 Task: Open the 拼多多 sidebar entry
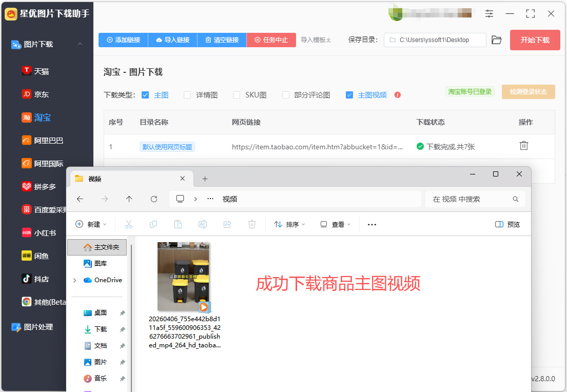39,187
